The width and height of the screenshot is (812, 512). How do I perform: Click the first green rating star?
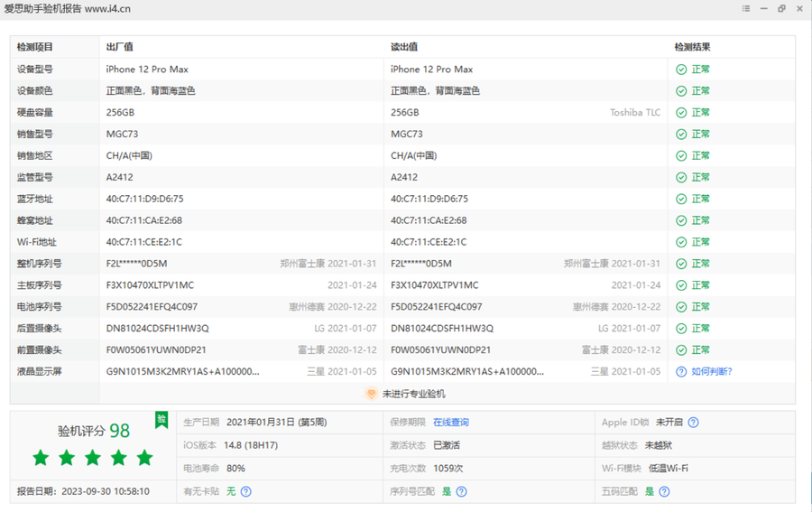[x=41, y=458]
